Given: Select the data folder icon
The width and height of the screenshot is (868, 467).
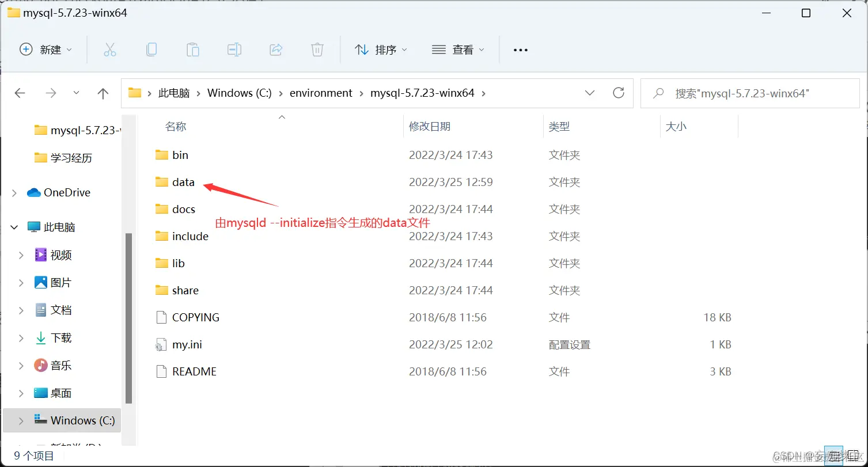Looking at the screenshot, I should (x=161, y=182).
